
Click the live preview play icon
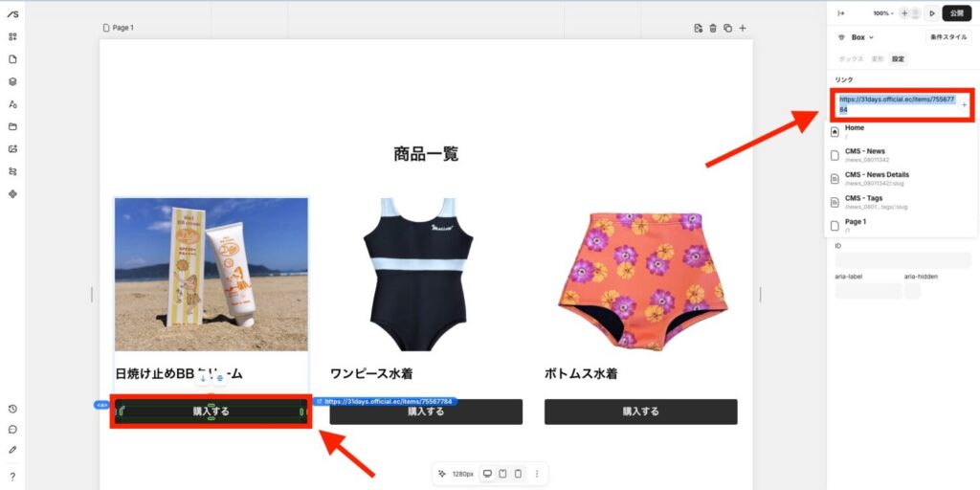[932, 13]
